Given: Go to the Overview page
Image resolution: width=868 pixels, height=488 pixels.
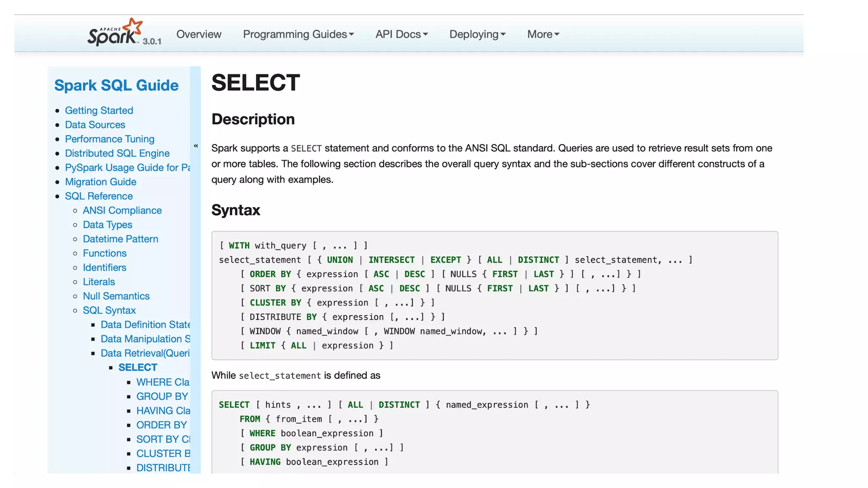Looking at the screenshot, I should 199,34.
